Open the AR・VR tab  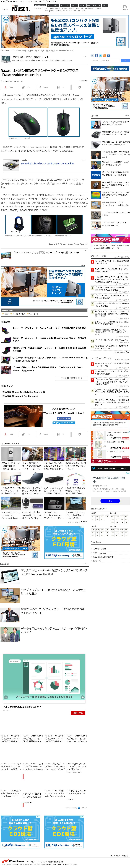(82, 5)
